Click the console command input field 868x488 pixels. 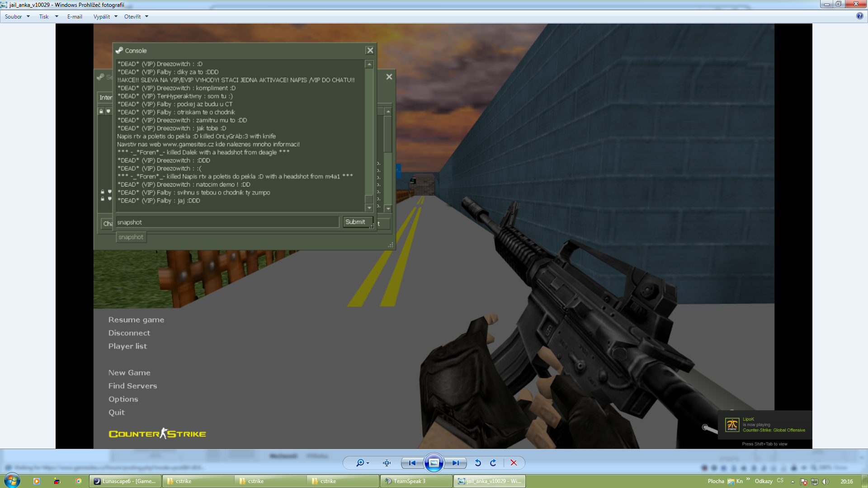(x=227, y=222)
